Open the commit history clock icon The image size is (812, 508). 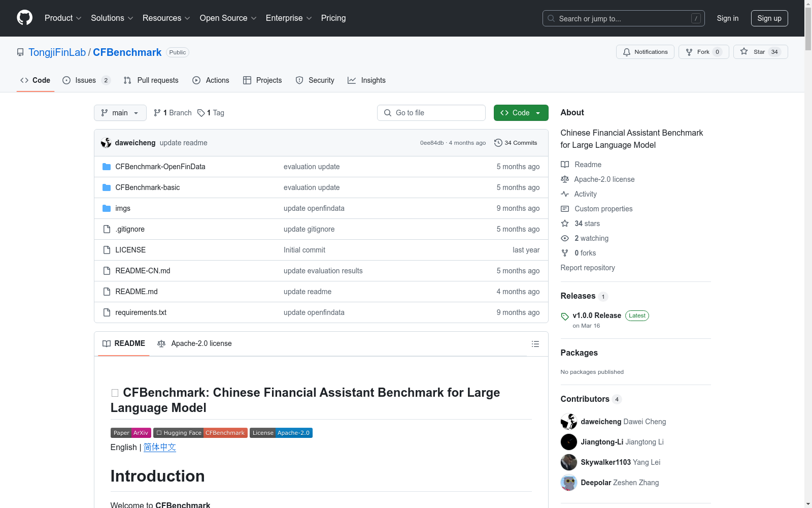[498, 143]
